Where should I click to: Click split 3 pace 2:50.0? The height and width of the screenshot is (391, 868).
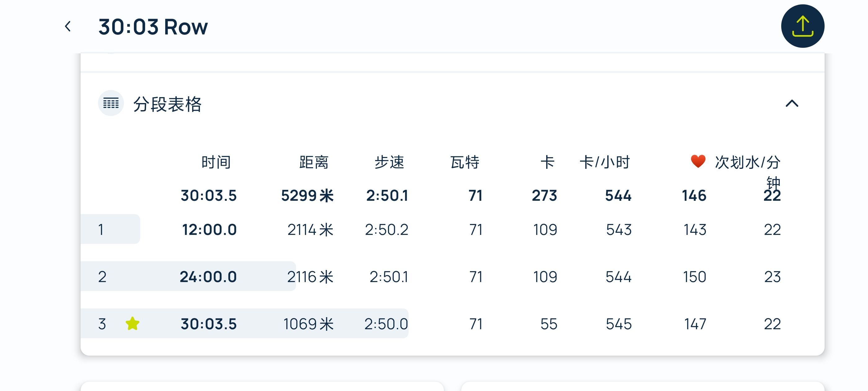click(x=386, y=324)
